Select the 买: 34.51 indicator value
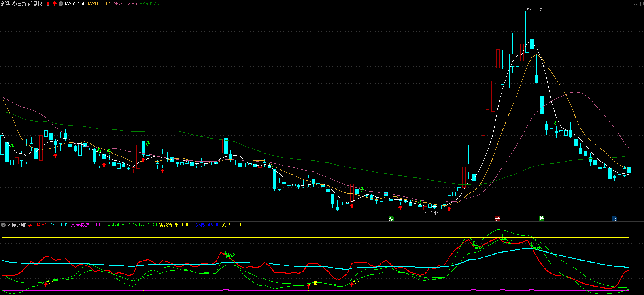The image size is (644, 295). pyautogui.click(x=38, y=225)
